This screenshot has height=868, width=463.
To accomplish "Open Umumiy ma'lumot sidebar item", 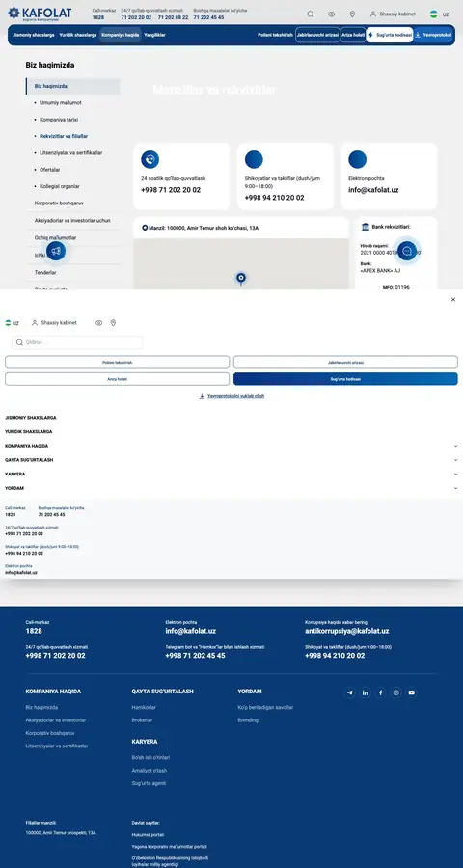I will (61, 103).
